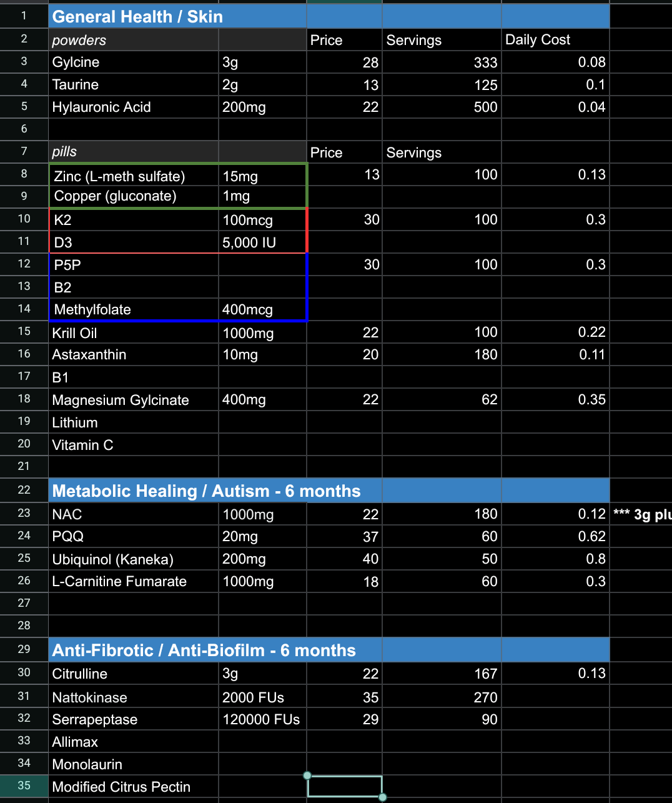Click the 'NAC' cell
The height and width of the screenshot is (803, 672).
tap(134, 514)
